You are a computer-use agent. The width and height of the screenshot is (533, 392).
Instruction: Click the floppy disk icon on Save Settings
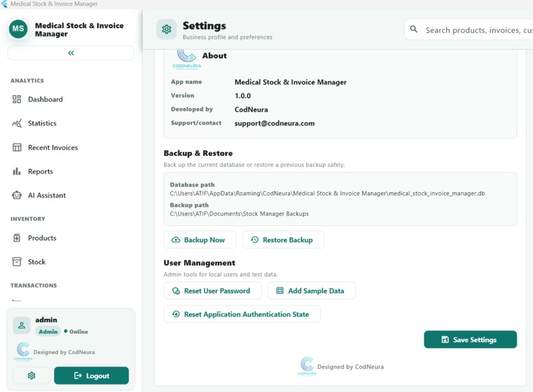pos(445,339)
